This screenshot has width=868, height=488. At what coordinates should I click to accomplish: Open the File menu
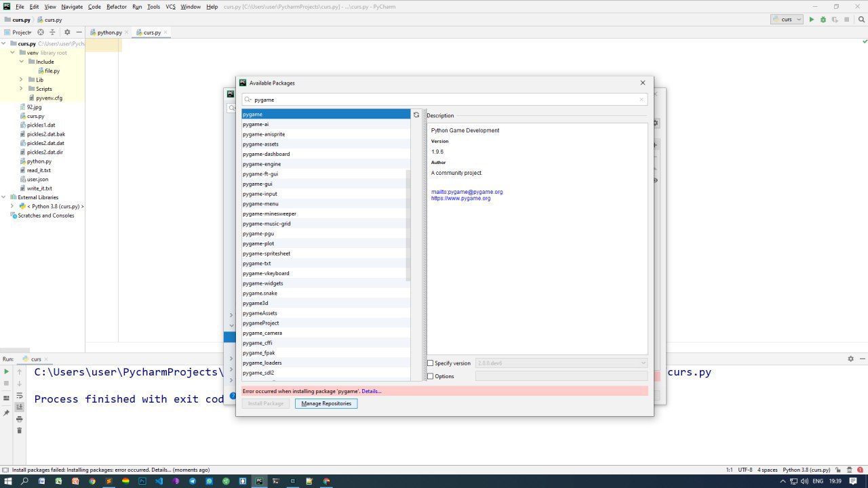coord(20,7)
